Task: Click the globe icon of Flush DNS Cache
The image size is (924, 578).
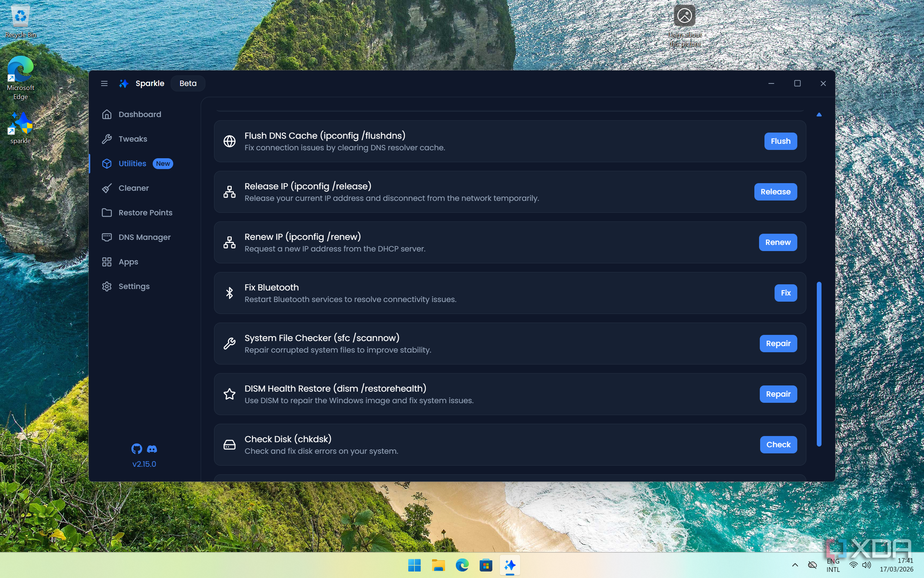Action: pyautogui.click(x=230, y=141)
